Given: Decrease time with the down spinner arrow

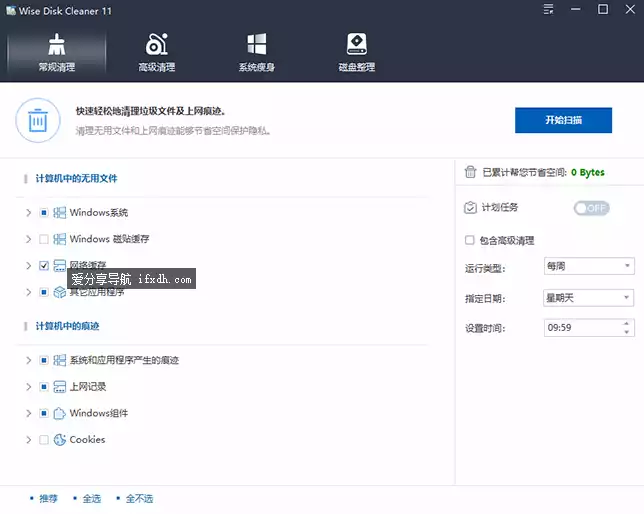Looking at the screenshot, I should click(626, 332).
